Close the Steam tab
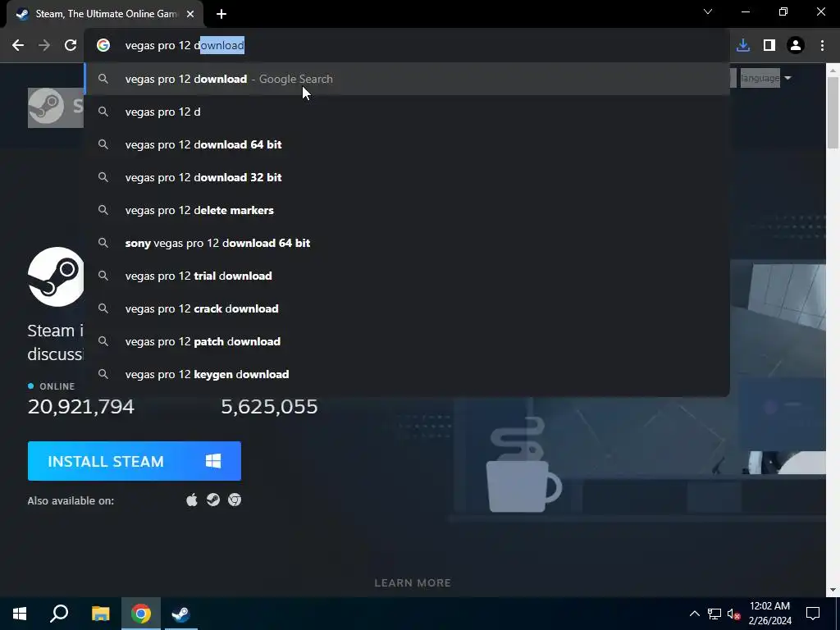The image size is (840, 630). (190, 15)
